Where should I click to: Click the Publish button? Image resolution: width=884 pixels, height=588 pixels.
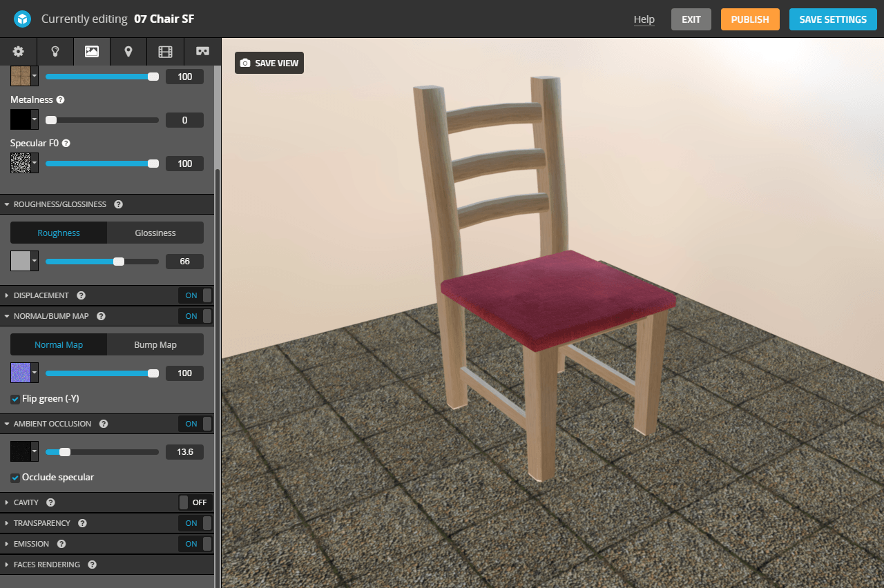(x=750, y=19)
